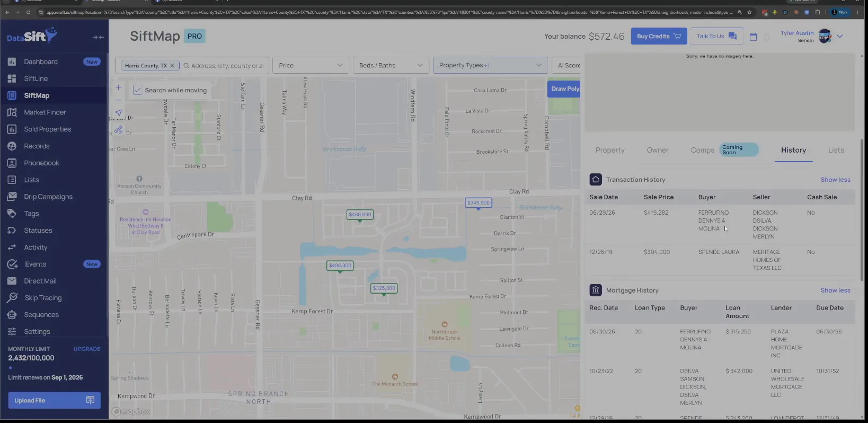Open the calendar icon in the header
The width and height of the screenshot is (868, 423).
(753, 37)
